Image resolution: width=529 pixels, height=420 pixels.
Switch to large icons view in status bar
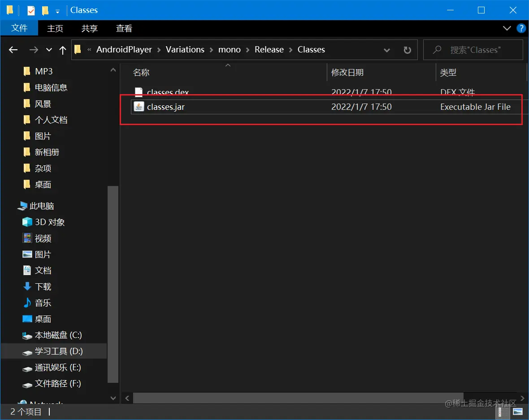[517, 411]
